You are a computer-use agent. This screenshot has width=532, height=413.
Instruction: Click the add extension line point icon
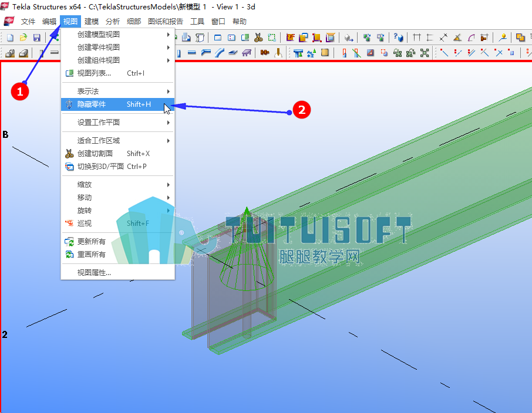click(x=444, y=53)
